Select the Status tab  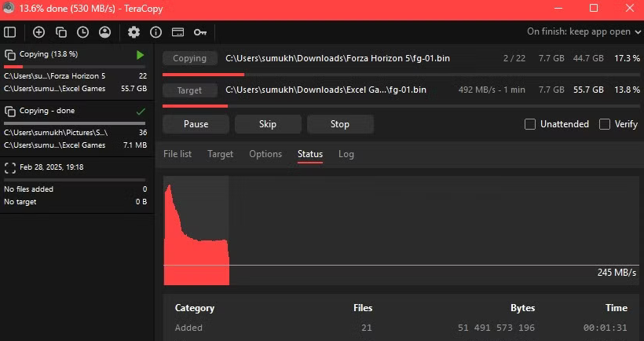click(310, 154)
